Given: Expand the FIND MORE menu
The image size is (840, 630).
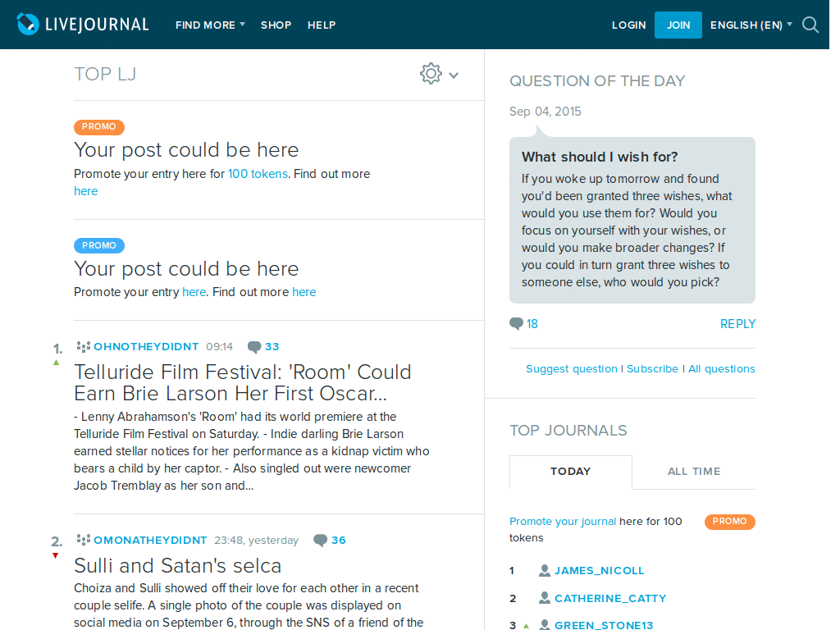Looking at the screenshot, I should pyautogui.click(x=210, y=25).
